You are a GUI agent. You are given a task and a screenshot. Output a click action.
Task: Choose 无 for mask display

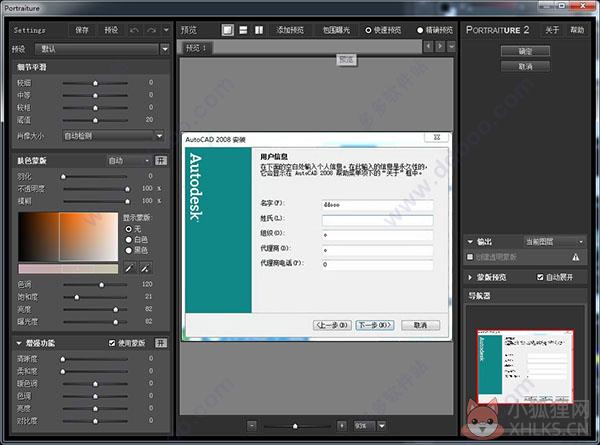point(129,229)
